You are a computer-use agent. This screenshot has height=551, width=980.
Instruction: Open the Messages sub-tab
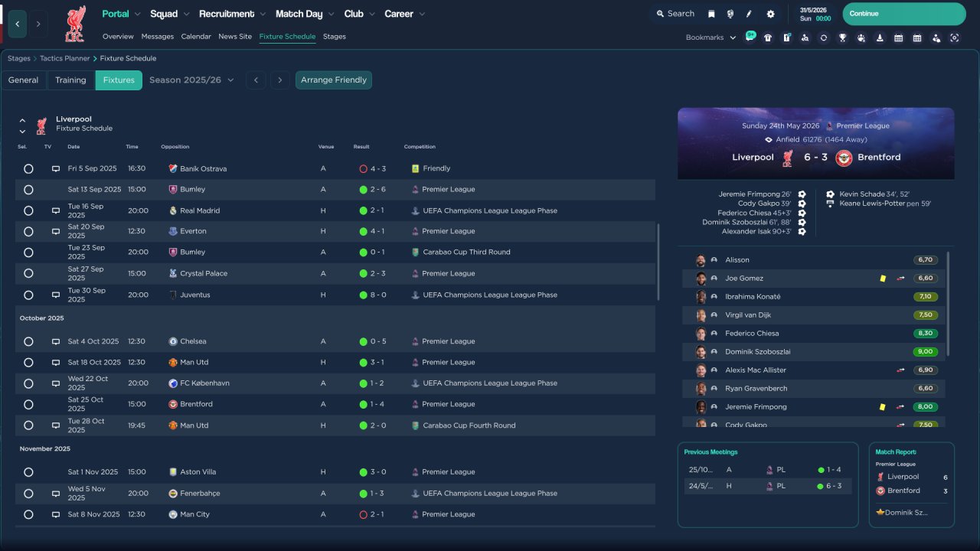click(158, 37)
